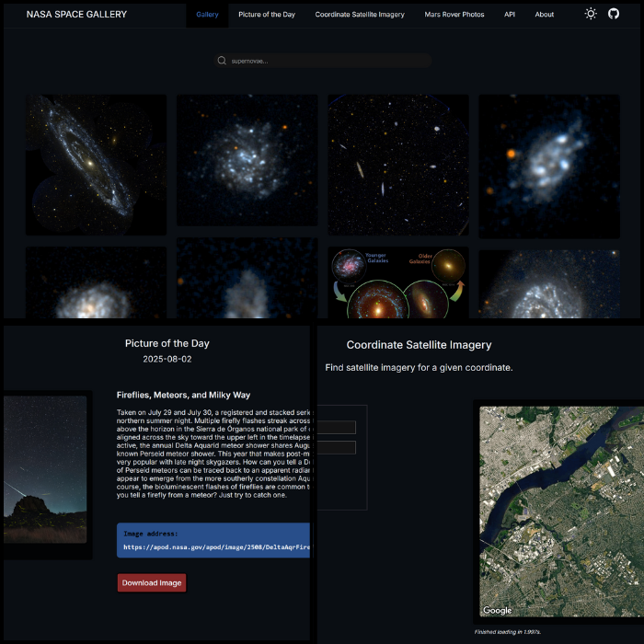Viewport: 644px width, 644px height.
Task: Click the NASA SPACE GALLERY site title
Action: click(76, 15)
